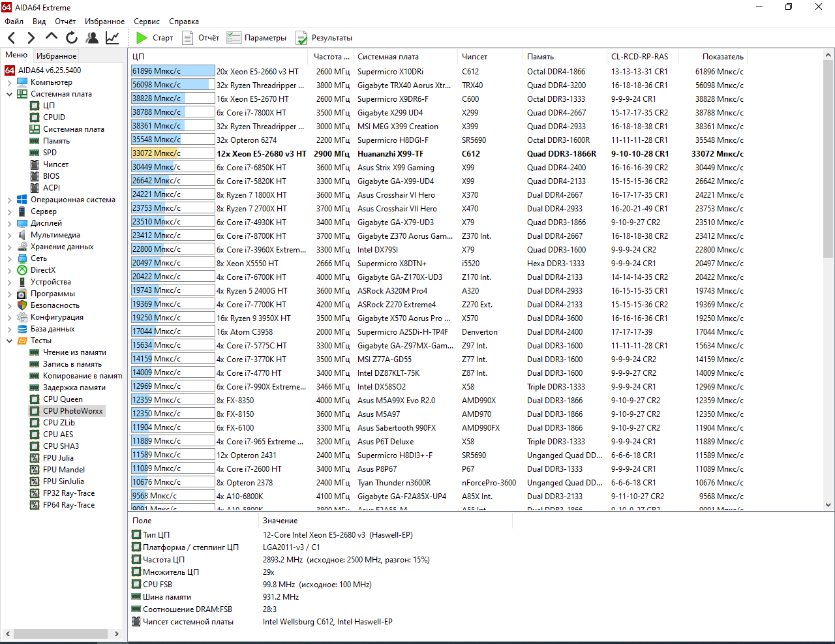Open the Файл menu

click(14, 22)
